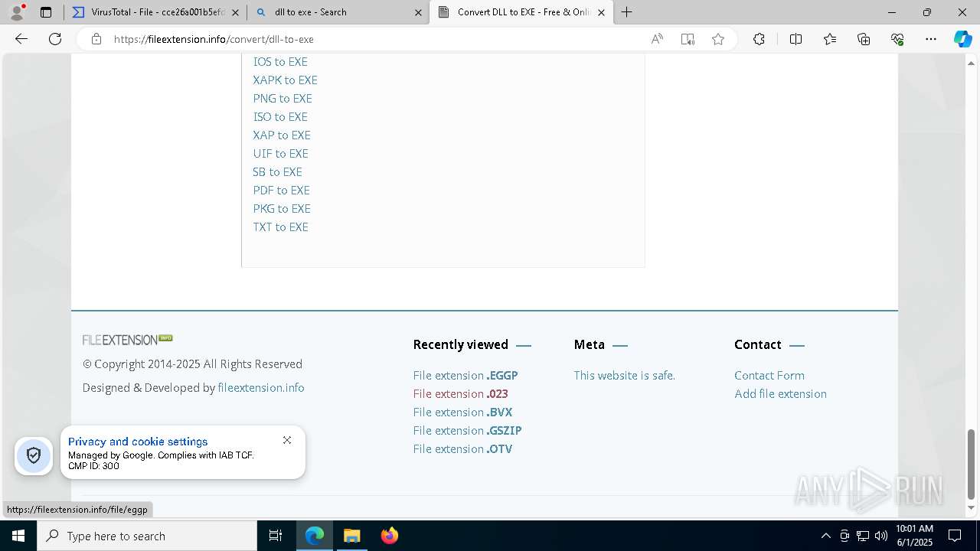Close the Convert DLL to EXE tab

pos(601,12)
